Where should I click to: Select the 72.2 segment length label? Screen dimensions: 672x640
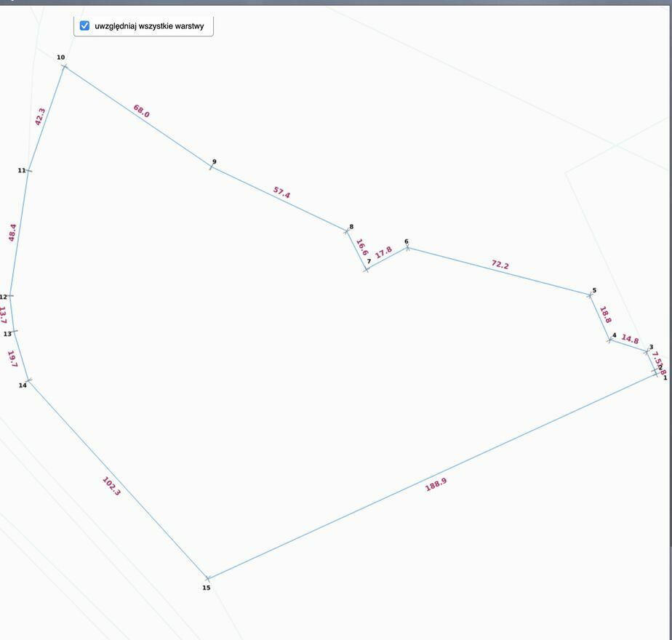500,265
